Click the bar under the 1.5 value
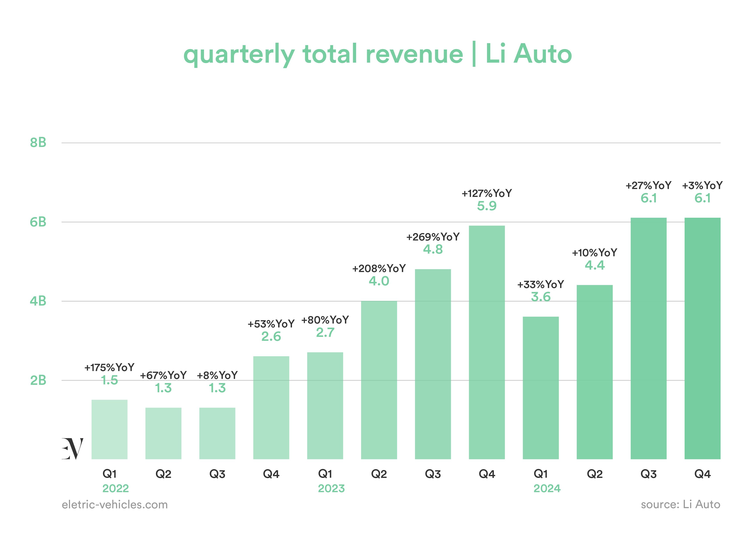Image resolution: width=756 pixels, height=548 pixels. click(x=109, y=429)
